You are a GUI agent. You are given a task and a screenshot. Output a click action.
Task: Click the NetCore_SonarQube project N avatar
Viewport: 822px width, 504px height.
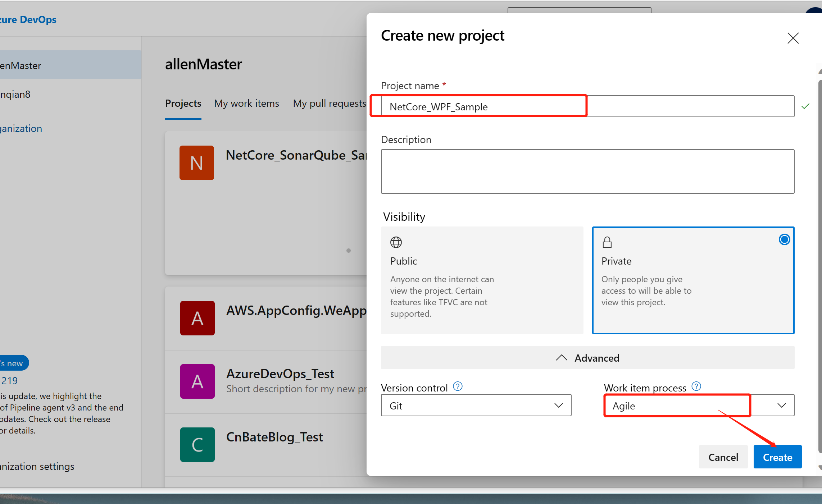coord(196,163)
